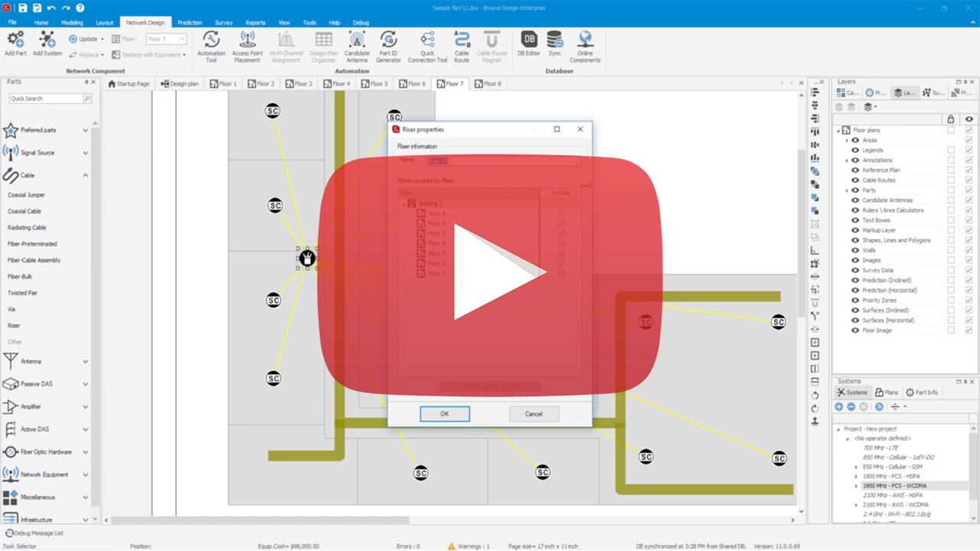Switch to the Design plan tab
The height and width of the screenshot is (551, 980).
click(x=180, y=83)
